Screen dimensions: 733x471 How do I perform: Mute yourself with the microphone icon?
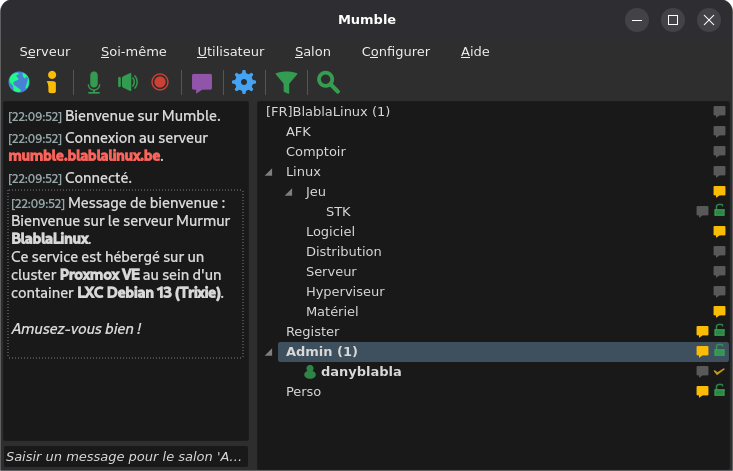click(x=94, y=82)
